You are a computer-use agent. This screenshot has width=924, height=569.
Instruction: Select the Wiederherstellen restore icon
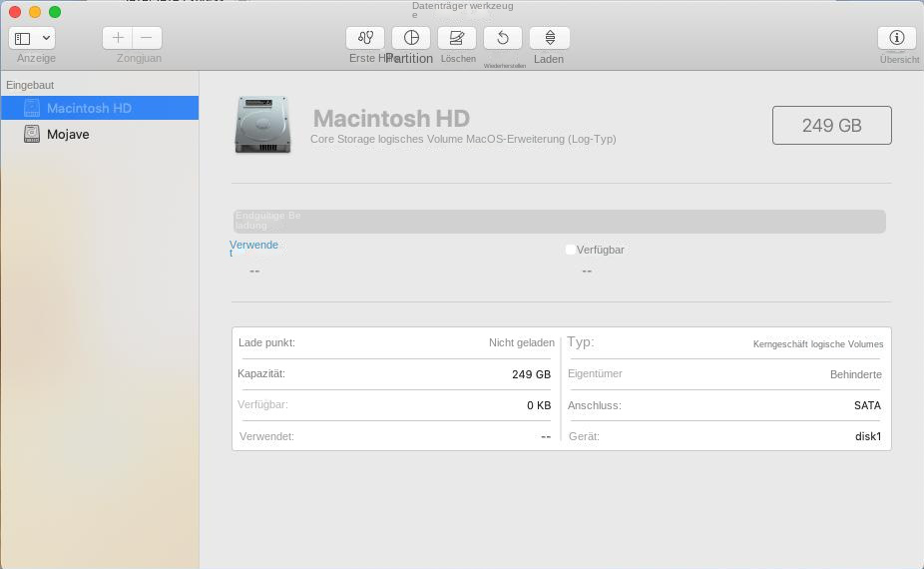coord(503,38)
